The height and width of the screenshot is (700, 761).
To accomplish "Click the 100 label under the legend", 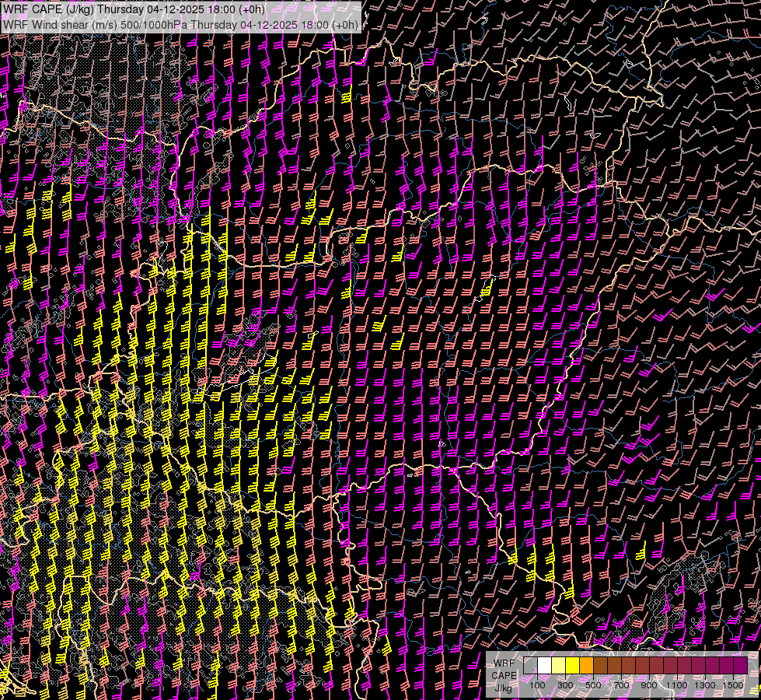I will tap(537, 685).
